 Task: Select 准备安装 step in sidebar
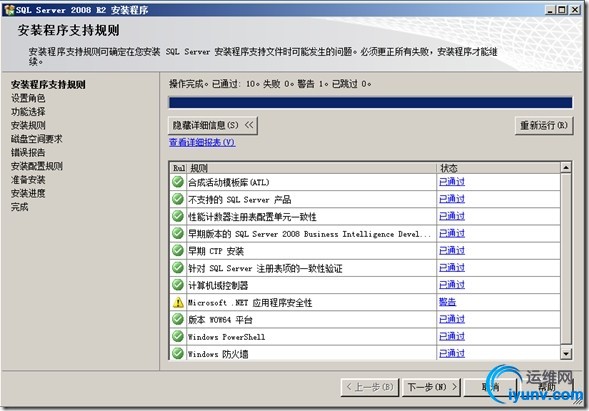pyautogui.click(x=28, y=180)
